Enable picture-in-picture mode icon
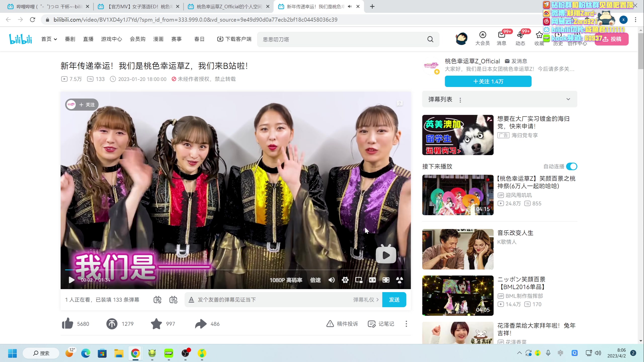644x362 pixels. pyautogui.click(x=359, y=280)
